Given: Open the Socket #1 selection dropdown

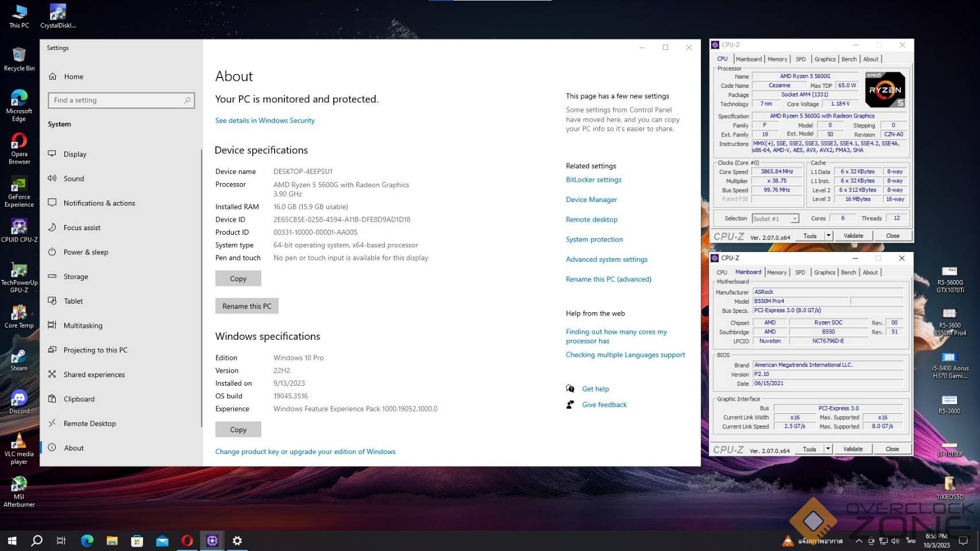Looking at the screenshot, I should [x=775, y=219].
